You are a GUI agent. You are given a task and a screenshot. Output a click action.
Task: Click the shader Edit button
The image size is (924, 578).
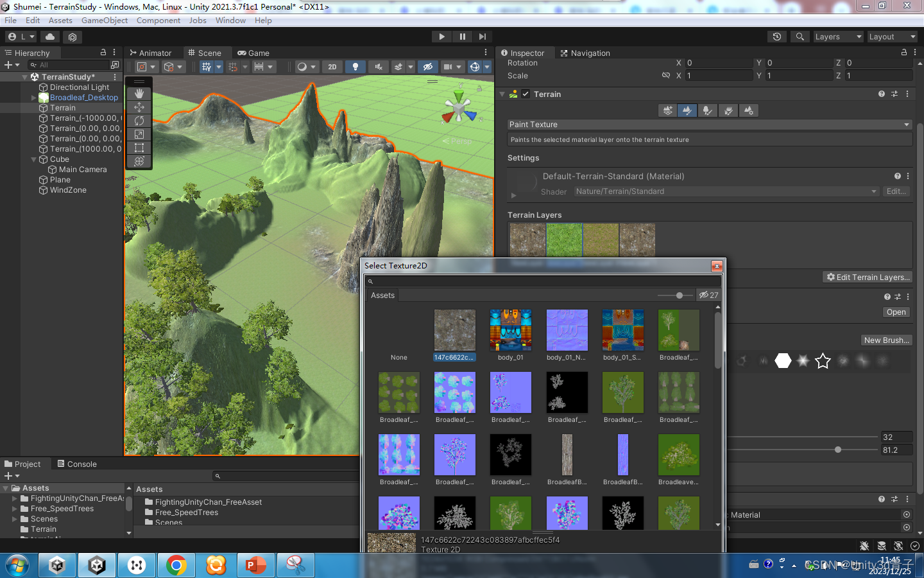pos(896,191)
